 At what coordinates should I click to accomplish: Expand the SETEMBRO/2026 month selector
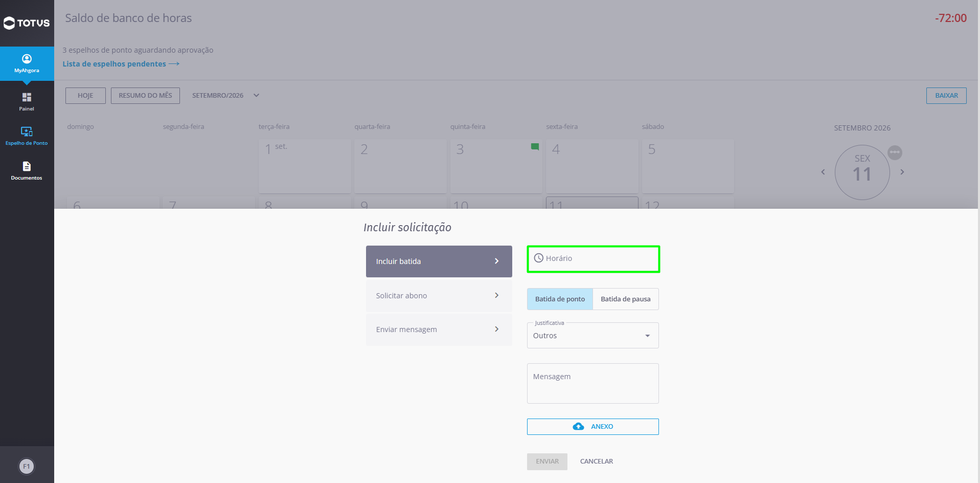click(226, 96)
